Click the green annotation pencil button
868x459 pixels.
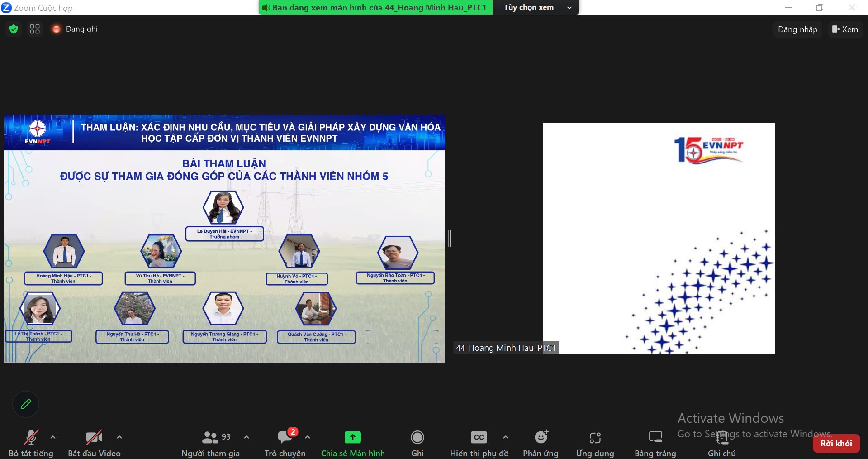(x=26, y=404)
